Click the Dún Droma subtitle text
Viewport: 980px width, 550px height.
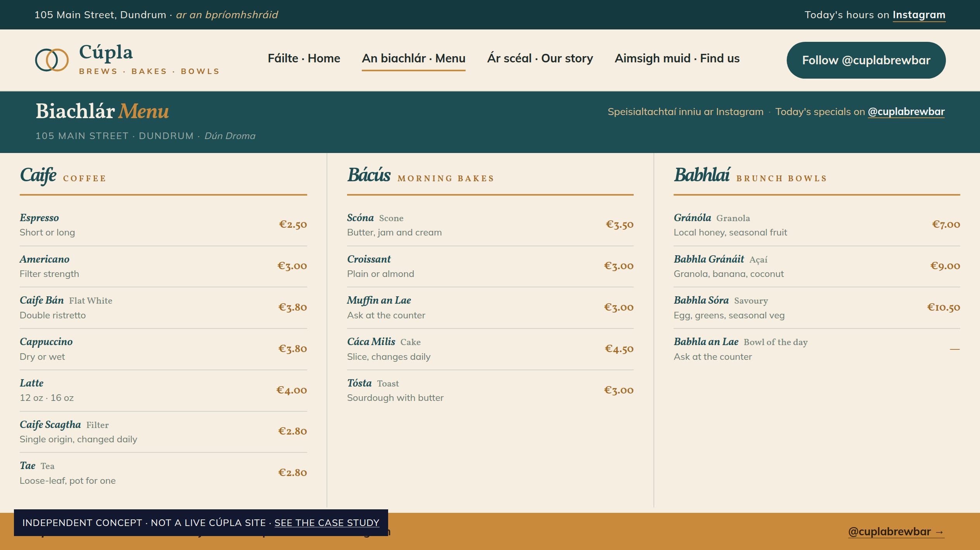[230, 136]
